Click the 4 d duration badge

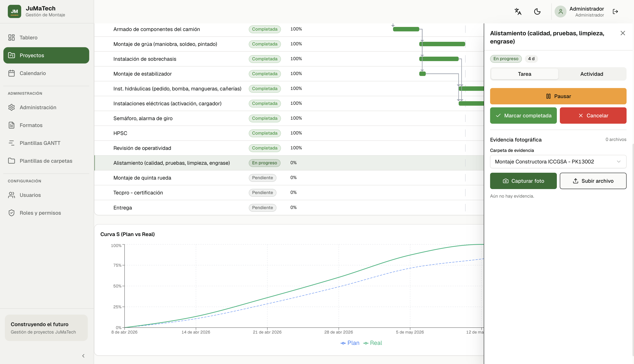click(531, 59)
